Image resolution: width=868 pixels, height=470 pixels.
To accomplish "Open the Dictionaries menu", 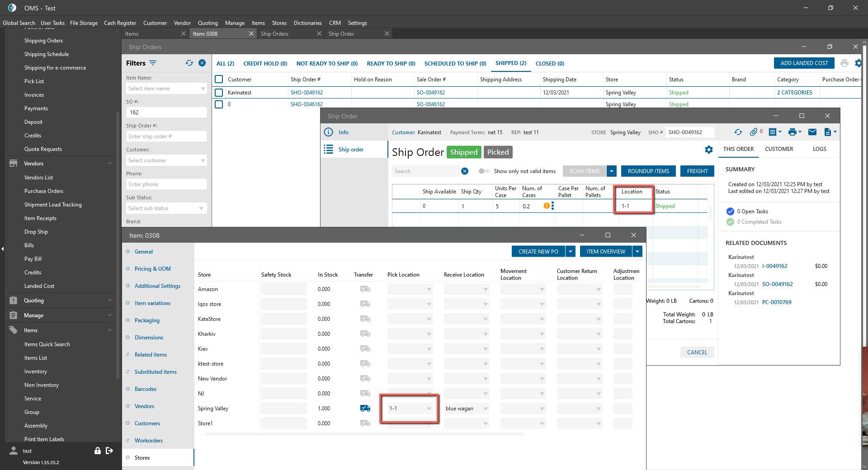I will point(307,23).
